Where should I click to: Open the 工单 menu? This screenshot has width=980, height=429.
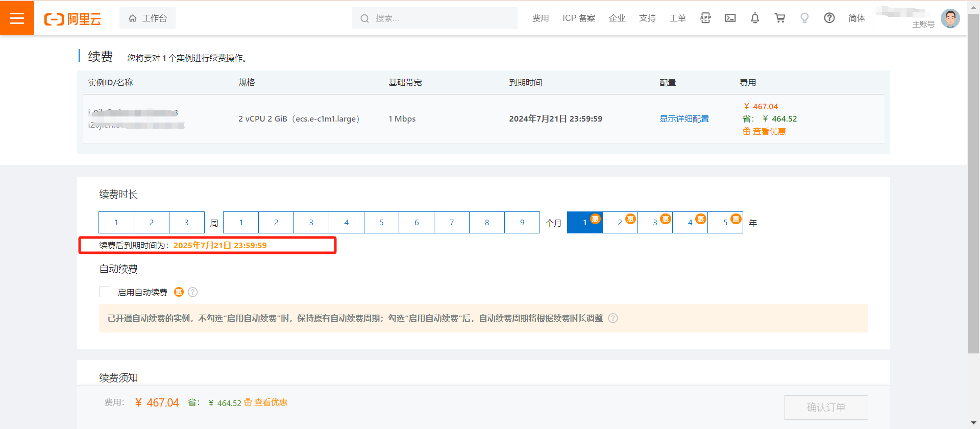[677, 18]
